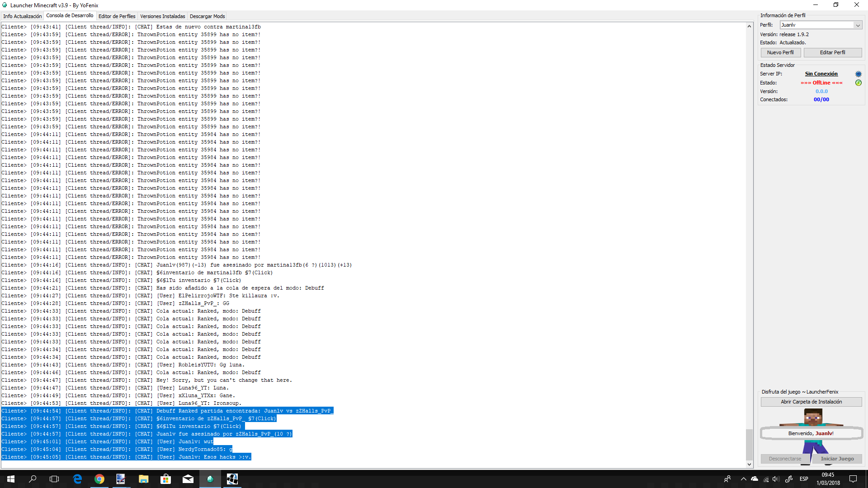Open the People icon in system tray
This screenshot has height=488, width=868.
727,479
